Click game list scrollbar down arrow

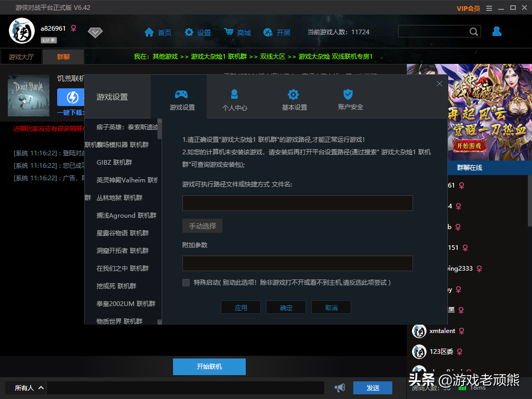[159, 322]
